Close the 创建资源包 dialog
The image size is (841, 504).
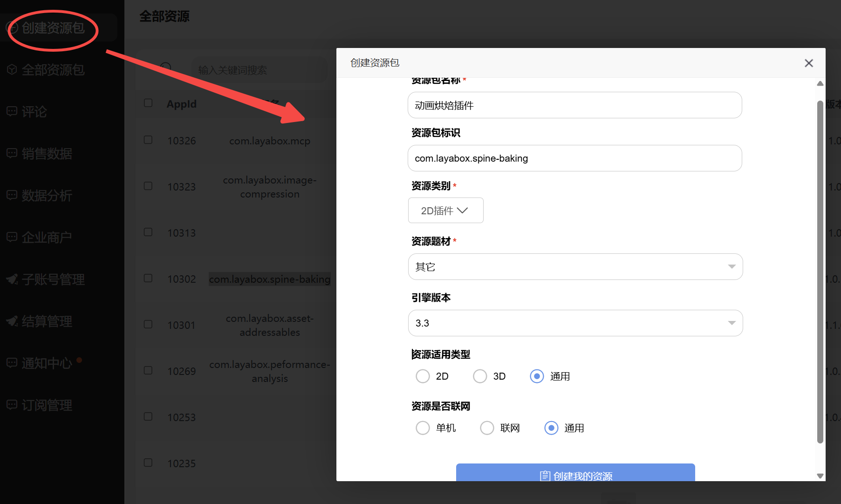(x=808, y=63)
